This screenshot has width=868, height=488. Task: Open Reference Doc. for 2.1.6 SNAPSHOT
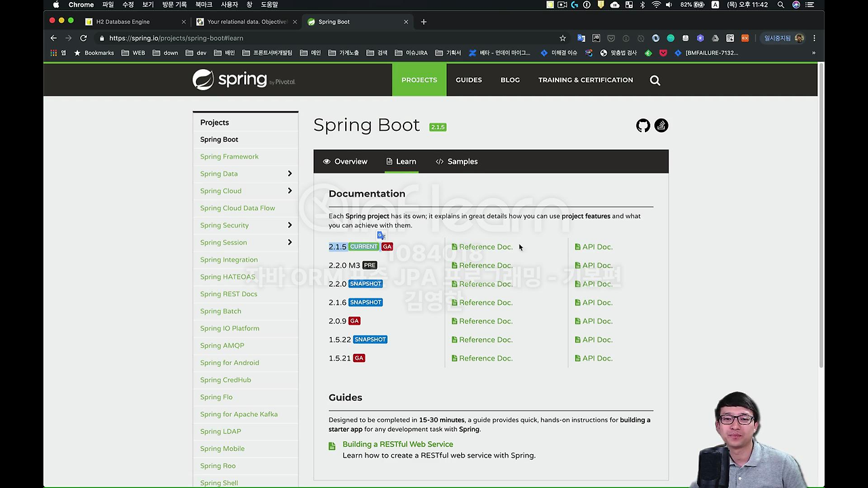pos(482,303)
